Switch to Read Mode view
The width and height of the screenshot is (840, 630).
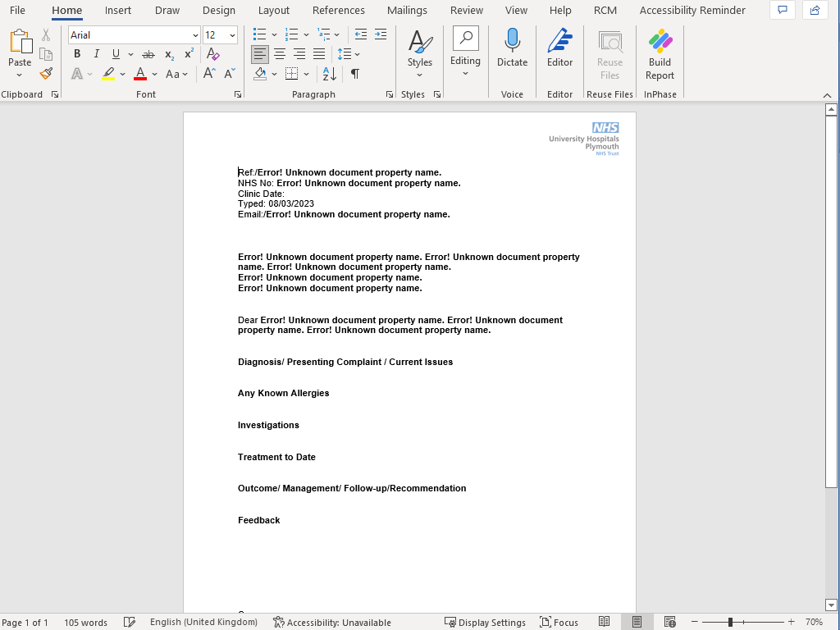[x=605, y=622]
